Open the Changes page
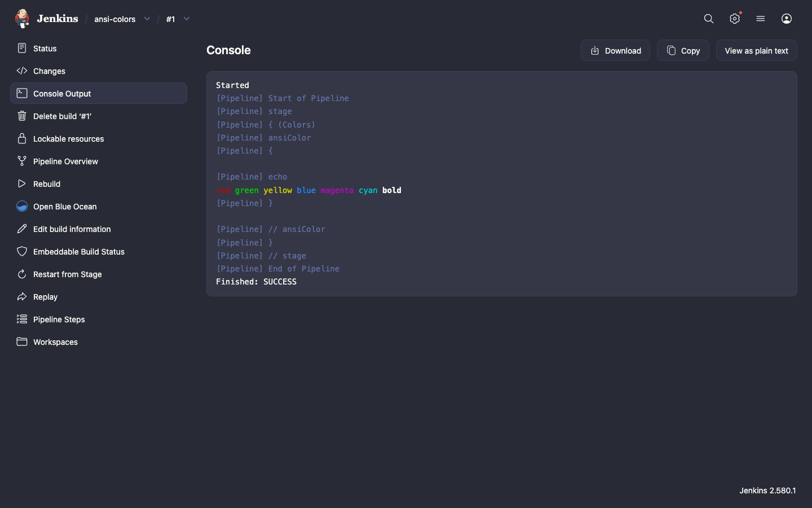The image size is (812, 508). 99,71
